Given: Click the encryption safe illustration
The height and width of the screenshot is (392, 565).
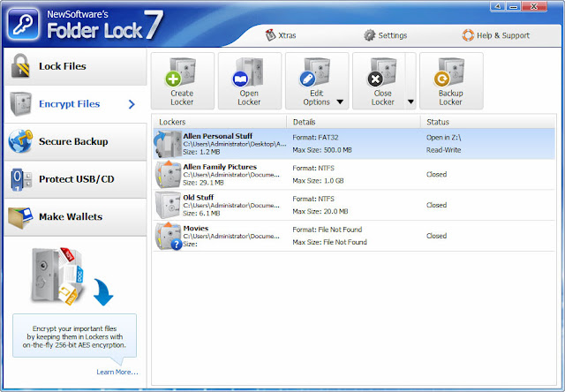Looking at the screenshot, I should pos(57,277).
